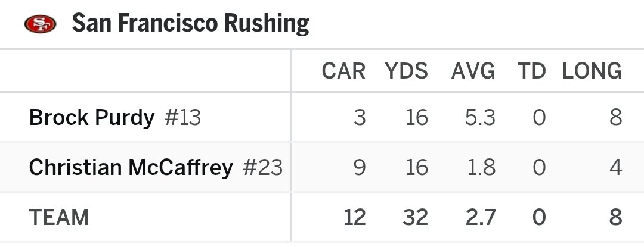Select Christian McCaffrey's 1.8 average cell
Screen dimensions: 644x247
pos(481,168)
